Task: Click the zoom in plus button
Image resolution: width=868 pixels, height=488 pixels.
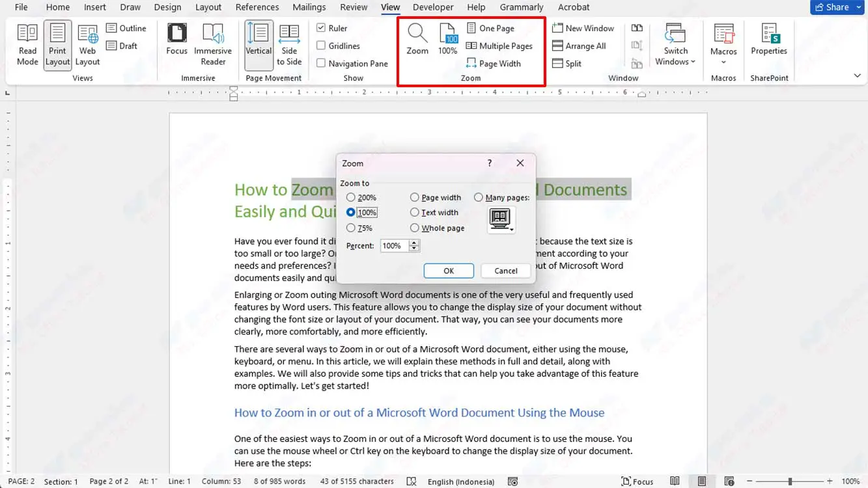Action: (x=830, y=481)
